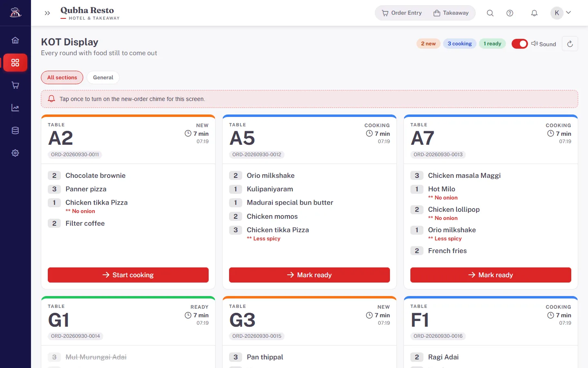Click order number ORD-20260930-0014
This screenshot has height=368, width=588.
point(76,336)
